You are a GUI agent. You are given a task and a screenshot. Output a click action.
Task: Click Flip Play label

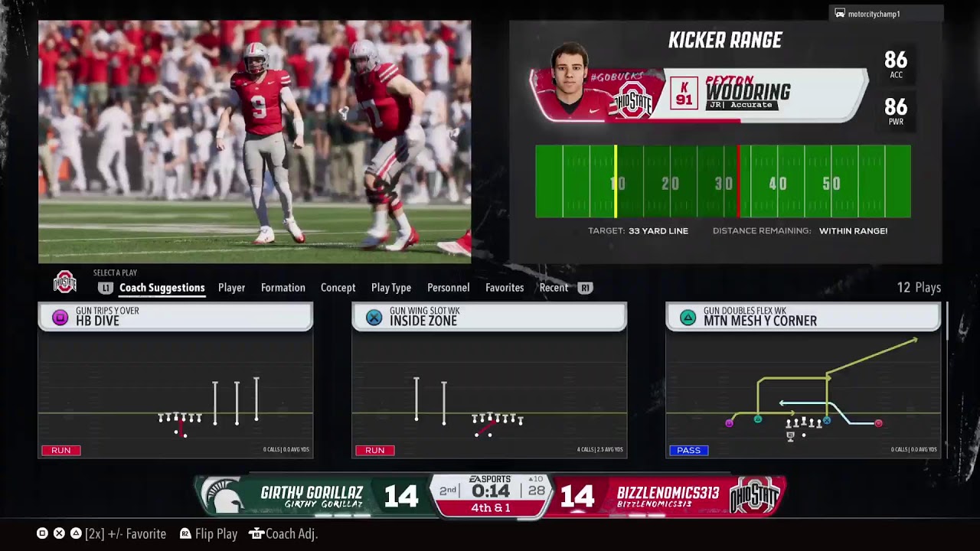coord(216,533)
